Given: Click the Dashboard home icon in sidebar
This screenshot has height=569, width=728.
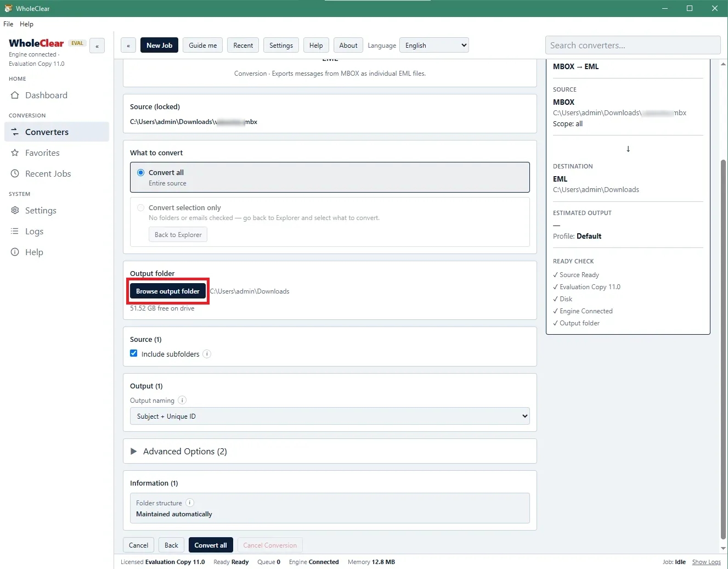Looking at the screenshot, I should tap(15, 95).
